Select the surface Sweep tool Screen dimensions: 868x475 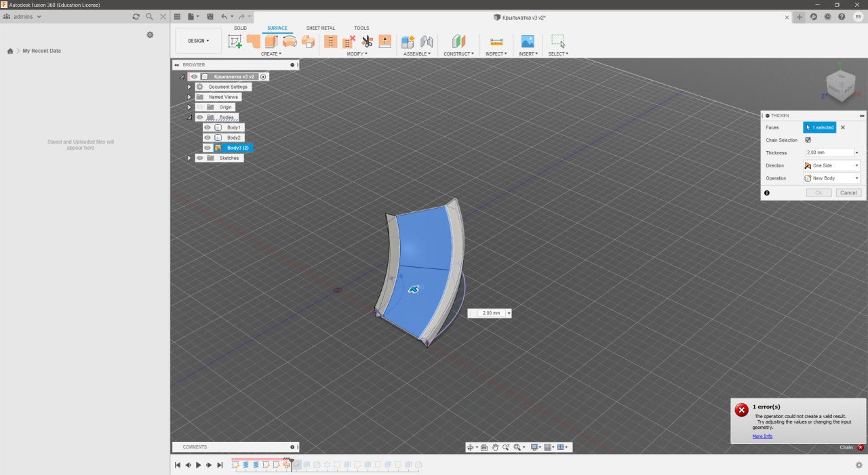pos(308,41)
